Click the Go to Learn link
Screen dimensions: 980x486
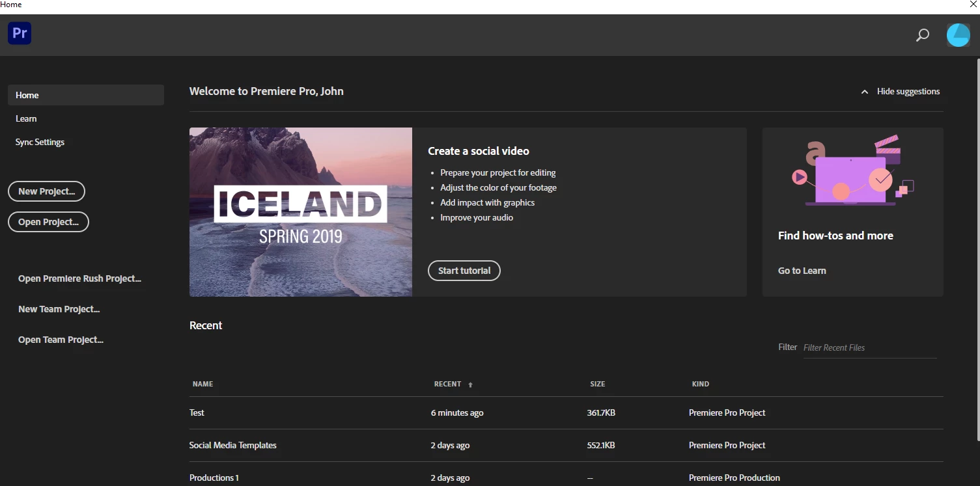(x=802, y=271)
